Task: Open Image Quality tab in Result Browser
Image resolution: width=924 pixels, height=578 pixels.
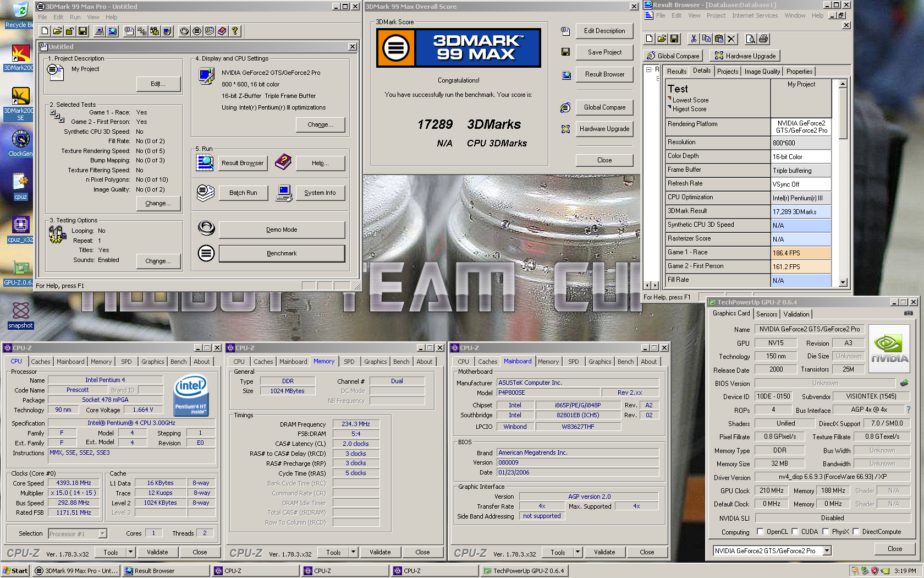Action: pyautogui.click(x=762, y=72)
